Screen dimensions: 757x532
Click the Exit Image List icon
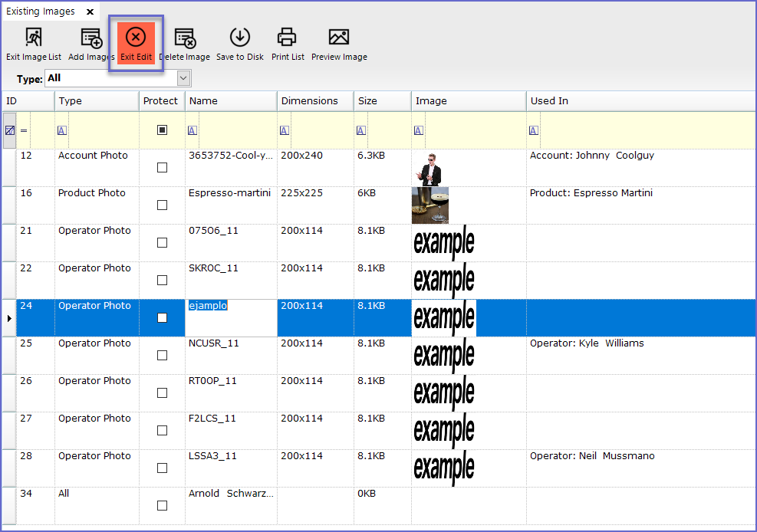33,38
